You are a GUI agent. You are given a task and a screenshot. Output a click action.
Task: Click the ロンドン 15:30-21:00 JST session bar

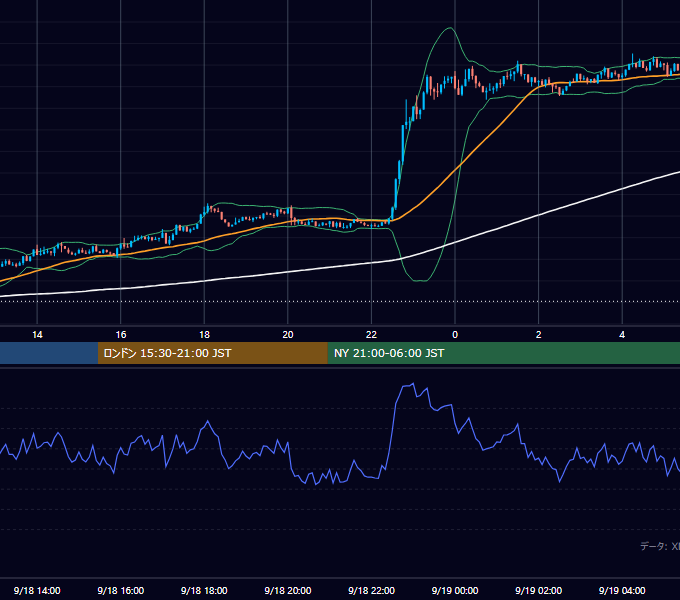tap(212, 353)
